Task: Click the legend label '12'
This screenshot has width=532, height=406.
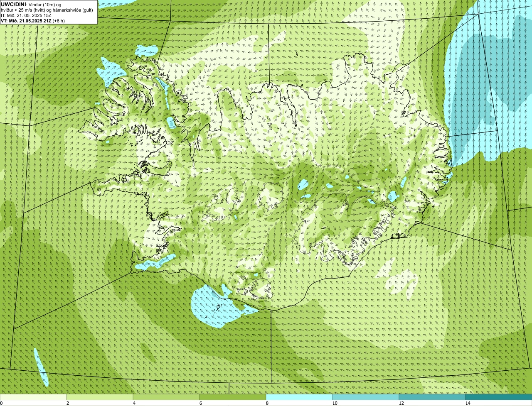Action: (401, 403)
